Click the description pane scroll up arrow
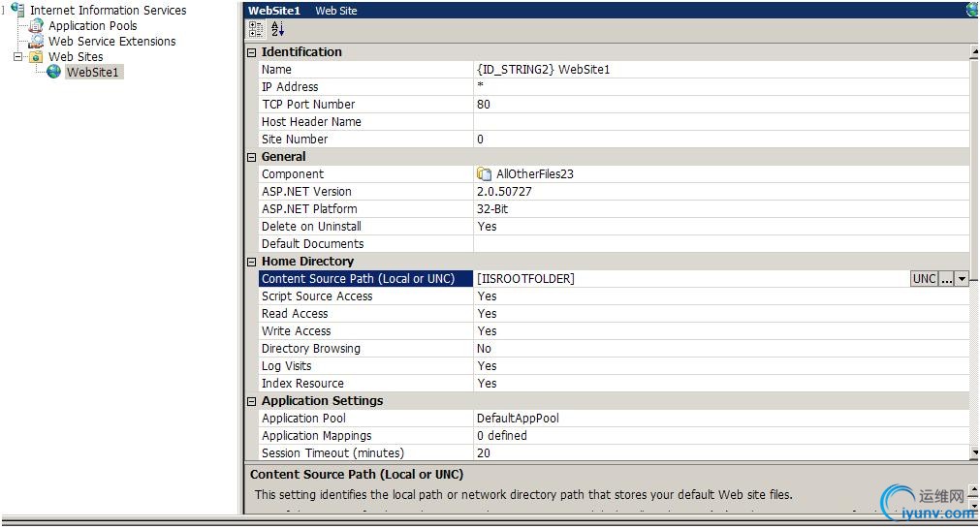The width and height of the screenshot is (980, 529). click(974, 490)
